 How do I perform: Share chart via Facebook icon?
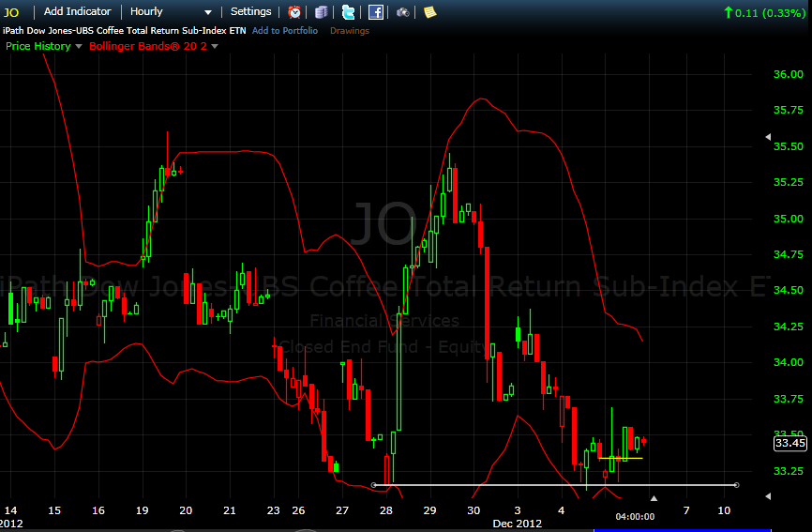(375, 12)
